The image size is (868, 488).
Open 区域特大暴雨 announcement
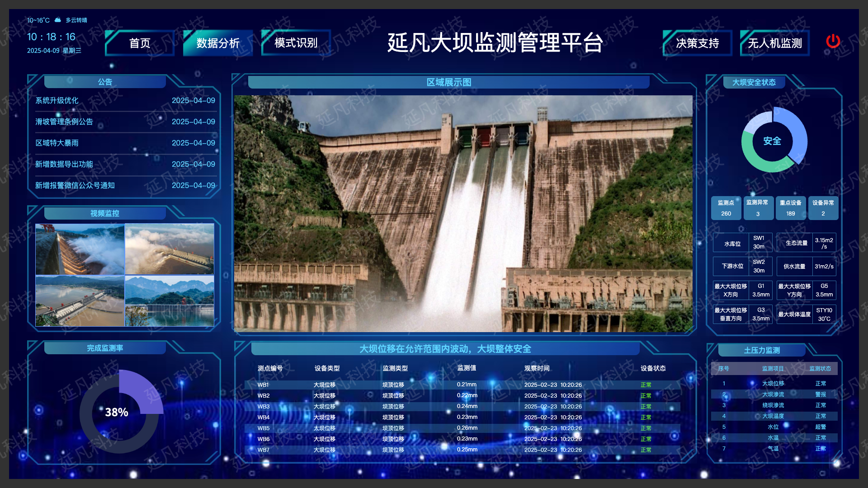(x=57, y=143)
